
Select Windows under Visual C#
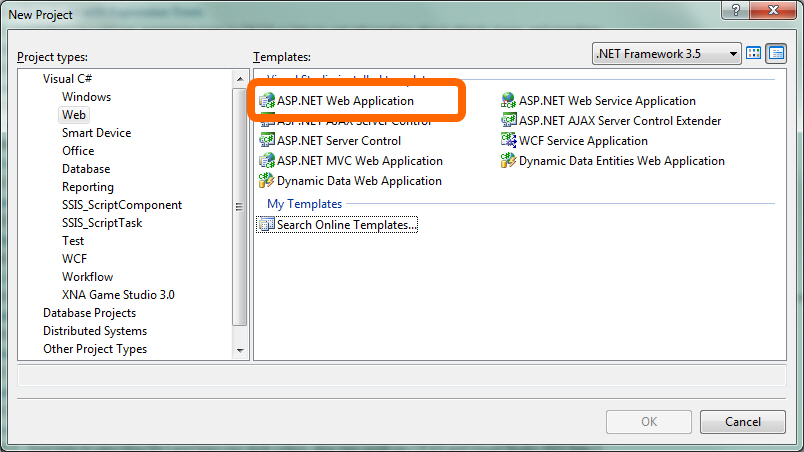(86, 97)
